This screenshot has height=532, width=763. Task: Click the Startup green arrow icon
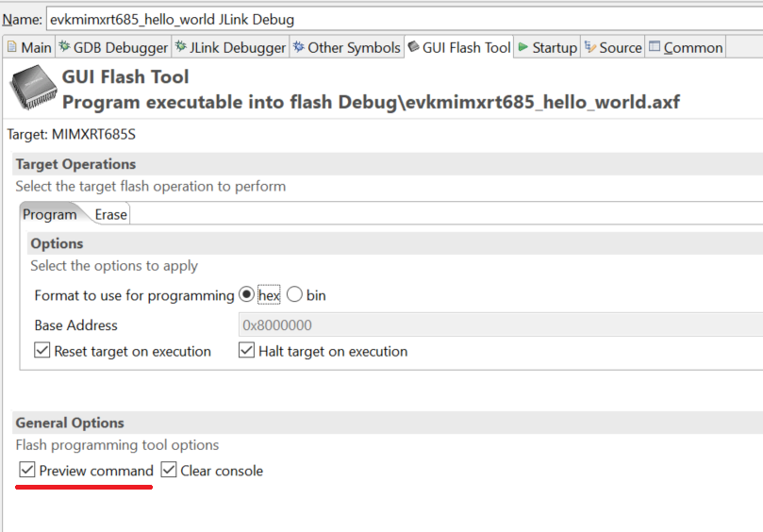pyautogui.click(x=522, y=47)
